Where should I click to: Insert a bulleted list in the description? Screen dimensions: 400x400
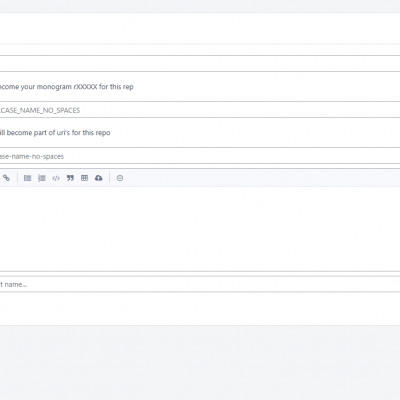tap(27, 178)
